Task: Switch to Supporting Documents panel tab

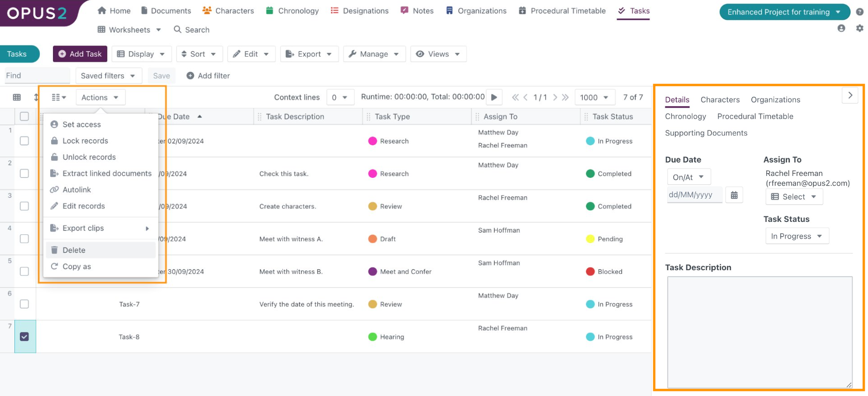Action: [706, 133]
